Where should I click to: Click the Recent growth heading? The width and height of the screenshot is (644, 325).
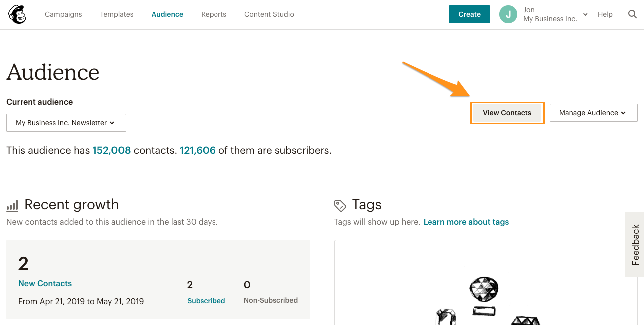pyautogui.click(x=72, y=205)
